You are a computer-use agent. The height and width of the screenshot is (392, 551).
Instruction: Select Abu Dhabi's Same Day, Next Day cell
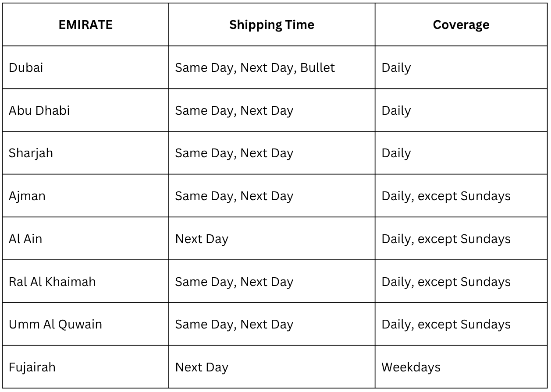[234, 110]
